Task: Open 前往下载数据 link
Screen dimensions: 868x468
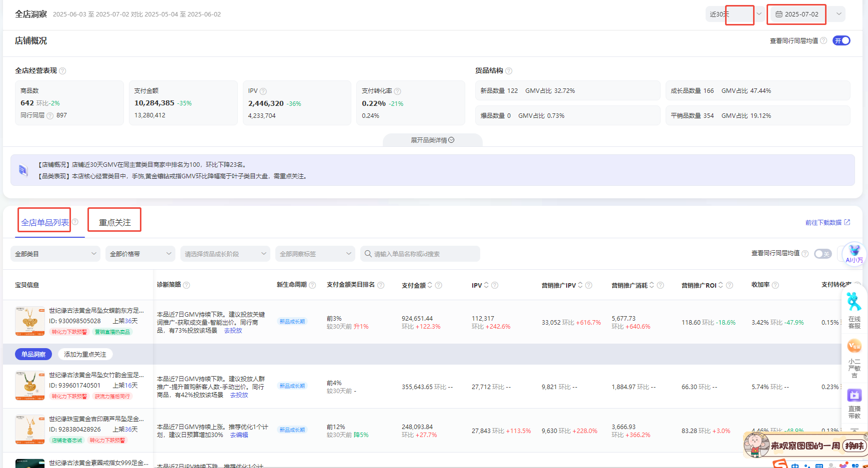Action: tap(827, 223)
